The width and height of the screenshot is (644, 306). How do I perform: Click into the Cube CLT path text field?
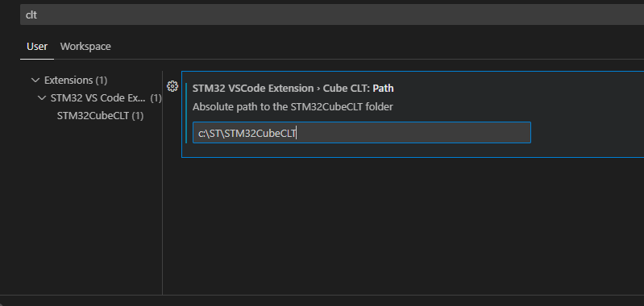[x=362, y=133]
